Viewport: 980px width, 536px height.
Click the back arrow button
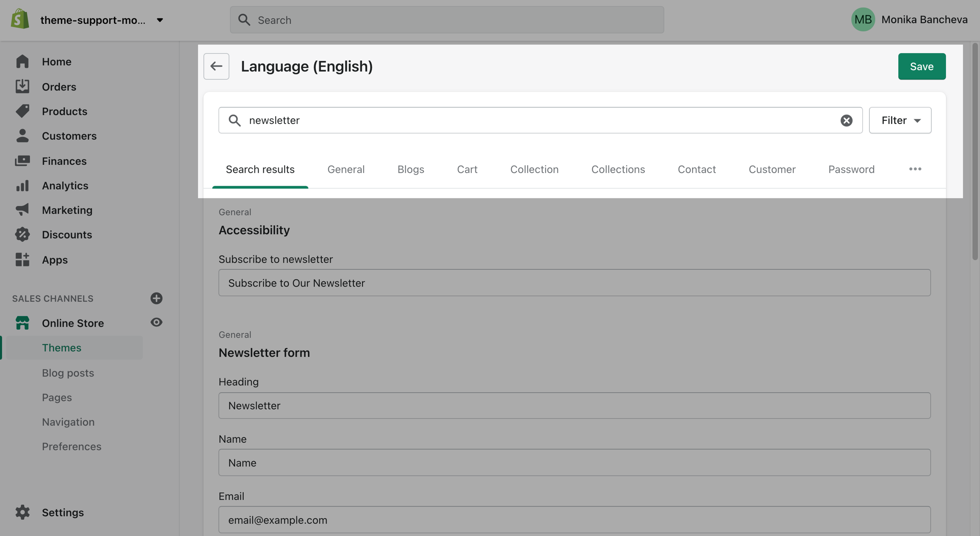(216, 66)
